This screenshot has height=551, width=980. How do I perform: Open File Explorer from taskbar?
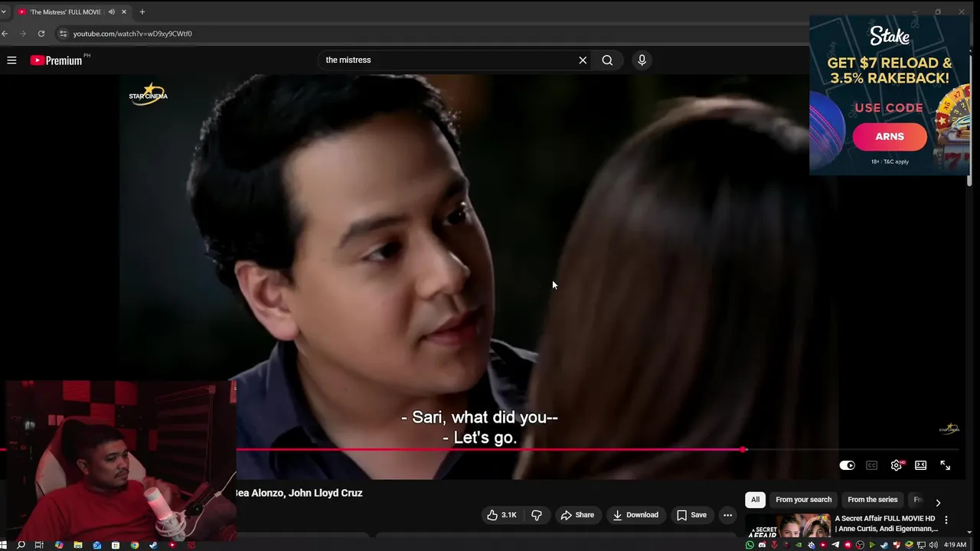coord(78,545)
